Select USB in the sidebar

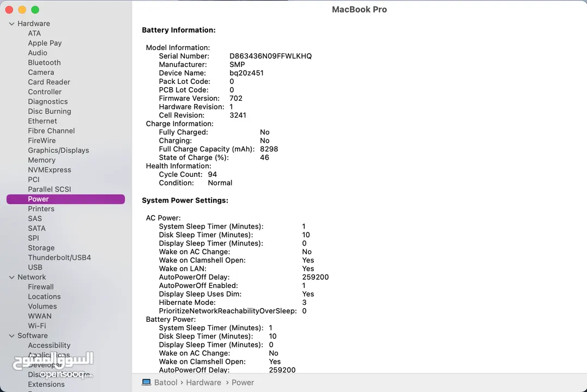35,267
